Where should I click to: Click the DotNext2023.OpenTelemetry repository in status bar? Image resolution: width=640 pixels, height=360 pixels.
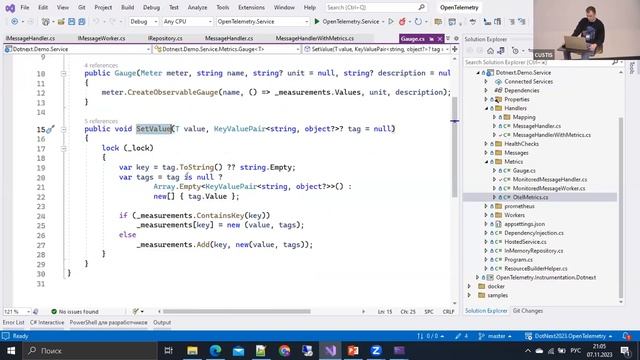point(569,336)
